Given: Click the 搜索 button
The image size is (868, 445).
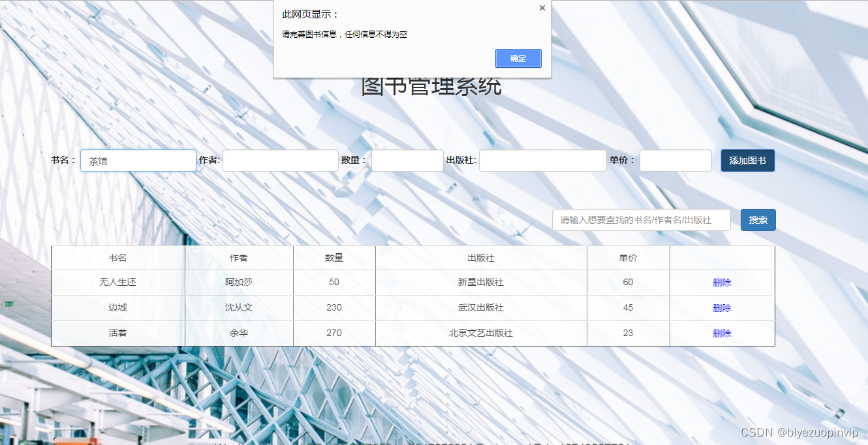Looking at the screenshot, I should tap(758, 220).
